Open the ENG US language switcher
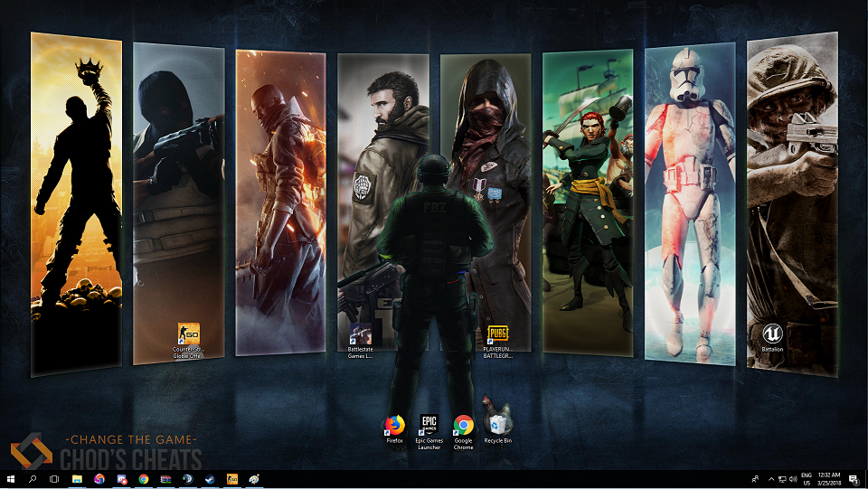 [807, 479]
